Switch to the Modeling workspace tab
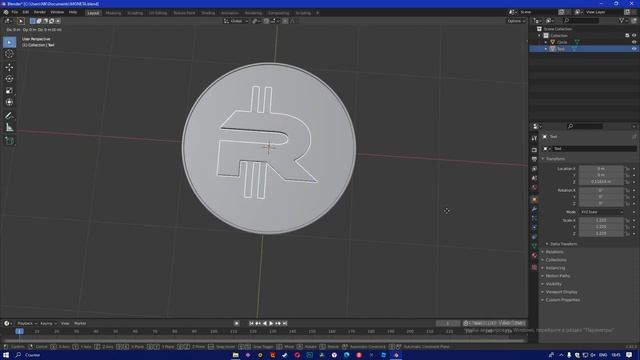640x360 pixels. tap(113, 13)
